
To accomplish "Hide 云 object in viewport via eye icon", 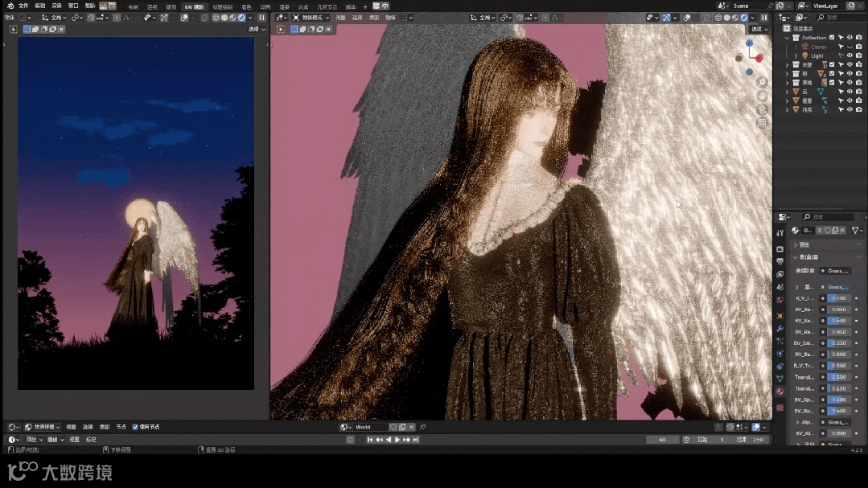I will pyautogui.click(x=849, y=92).
